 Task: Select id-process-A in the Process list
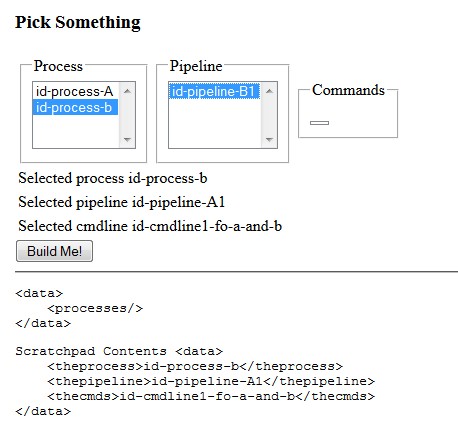click(75, 91)
